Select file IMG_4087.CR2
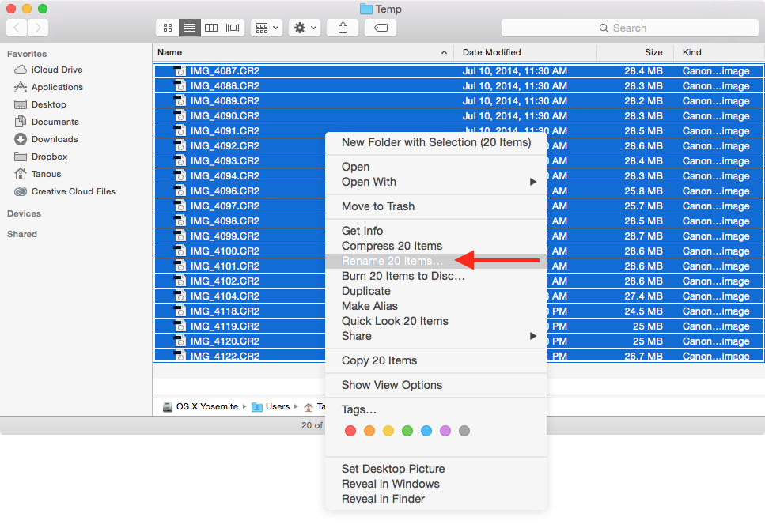The image size is (765, 532). [459, 71]
